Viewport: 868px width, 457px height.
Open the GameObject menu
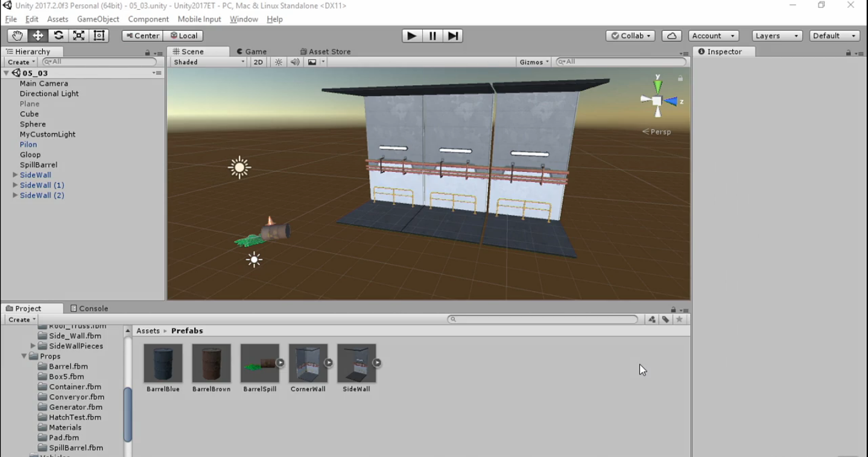[x=98, y=19]
